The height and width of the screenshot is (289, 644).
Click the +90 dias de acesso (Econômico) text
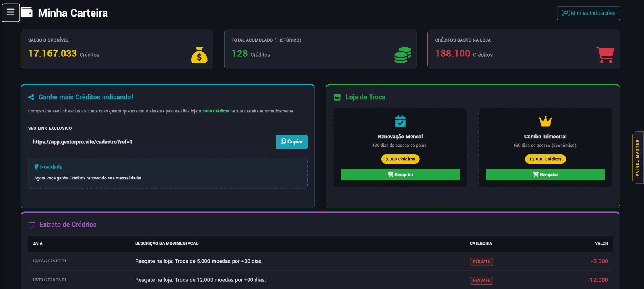coord(545,146)
